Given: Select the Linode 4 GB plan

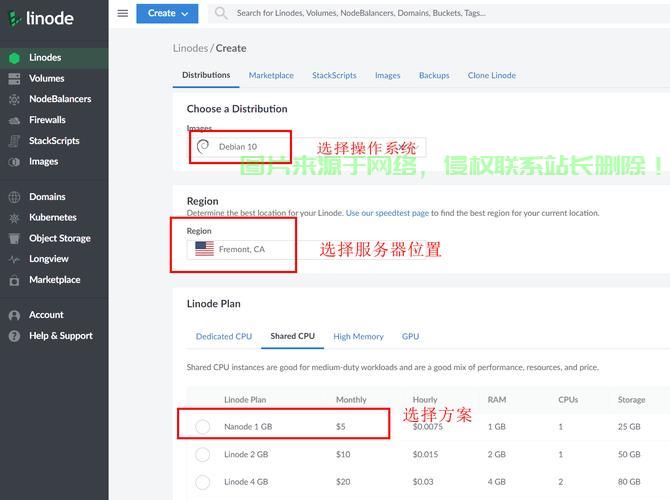Looking at the screenshot, I should pyautogui.click(x=203, y=482).
